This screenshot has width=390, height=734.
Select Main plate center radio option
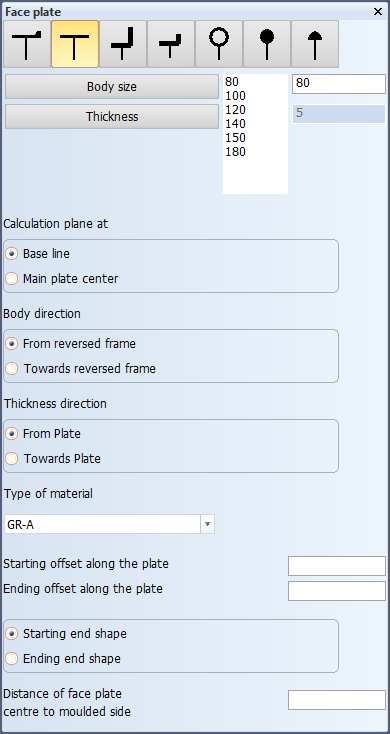click(x=62, y=279)
